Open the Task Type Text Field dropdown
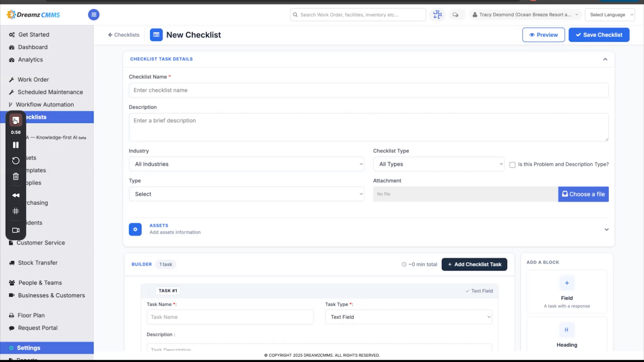This screenshot has height=362, width=644. point(408,317)
